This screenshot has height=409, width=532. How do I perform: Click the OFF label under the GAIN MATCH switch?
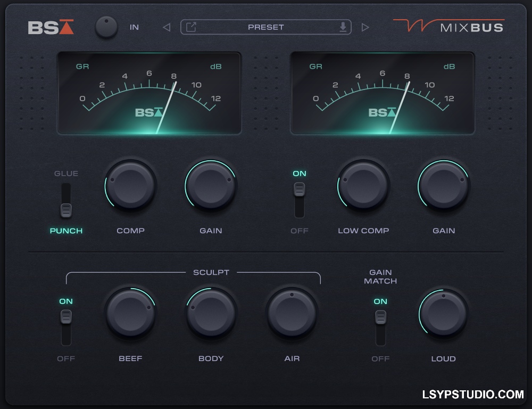tap(380, 359)
